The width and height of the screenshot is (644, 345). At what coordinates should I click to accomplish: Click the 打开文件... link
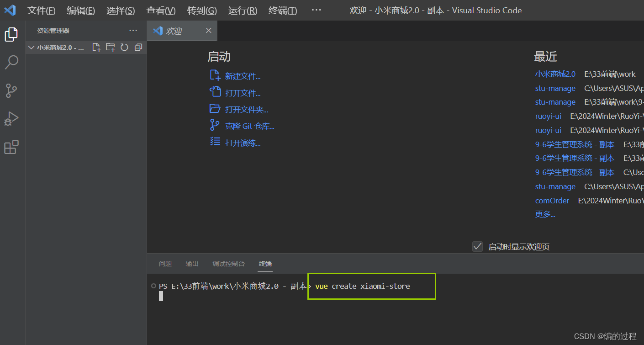click(x=243, y=93)
